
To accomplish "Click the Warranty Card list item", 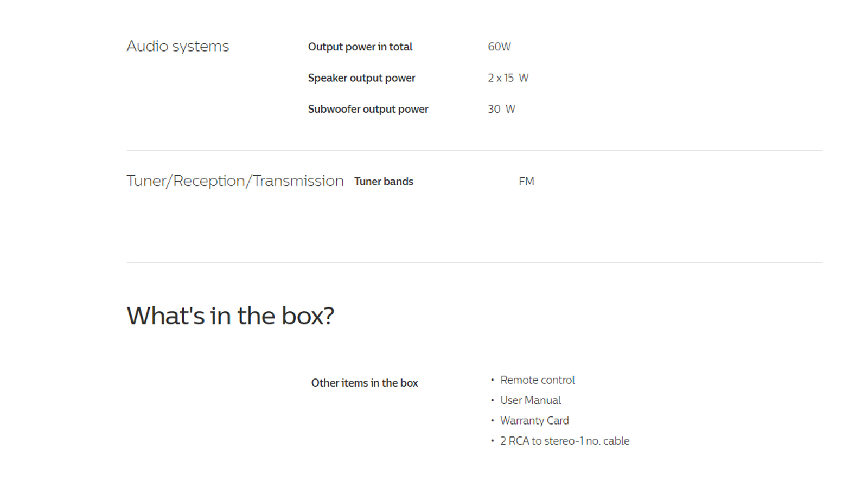I will click(x=534, y=421).
